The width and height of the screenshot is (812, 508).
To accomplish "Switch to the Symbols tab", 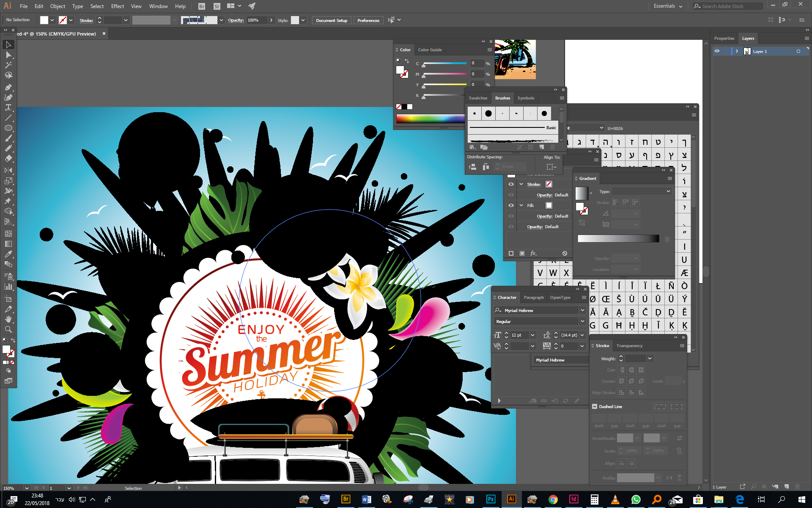I will tap(526, 98).
